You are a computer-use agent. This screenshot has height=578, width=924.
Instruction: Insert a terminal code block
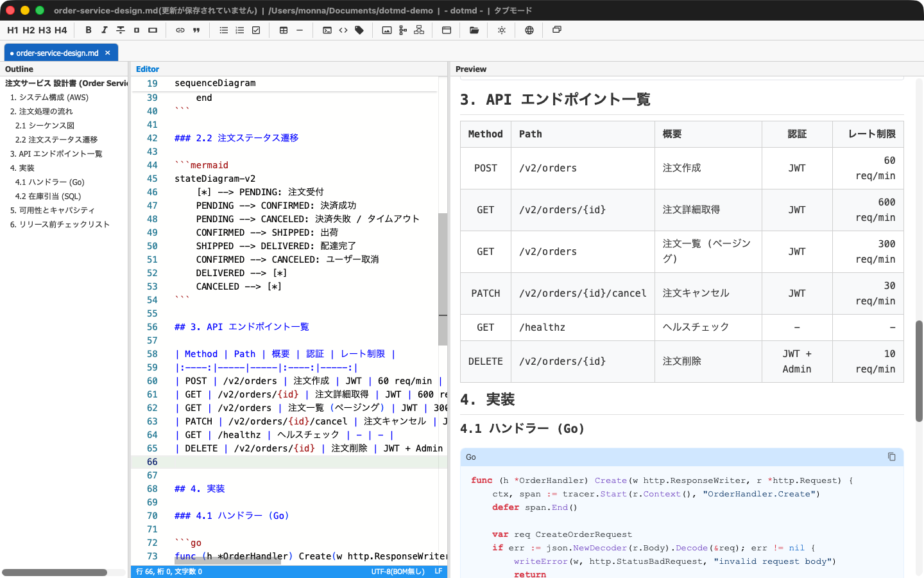pyautogui.click(x=327, y=30)
